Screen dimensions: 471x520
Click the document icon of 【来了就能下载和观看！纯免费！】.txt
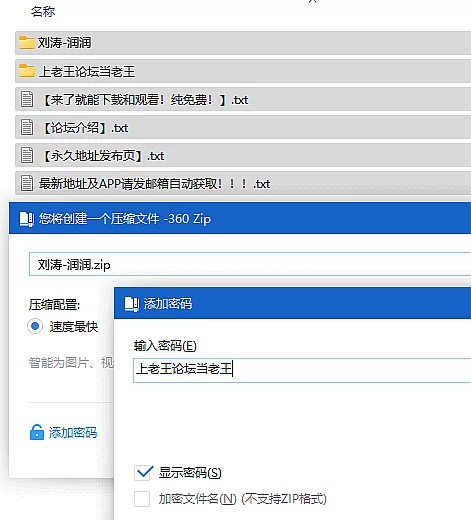27,99
